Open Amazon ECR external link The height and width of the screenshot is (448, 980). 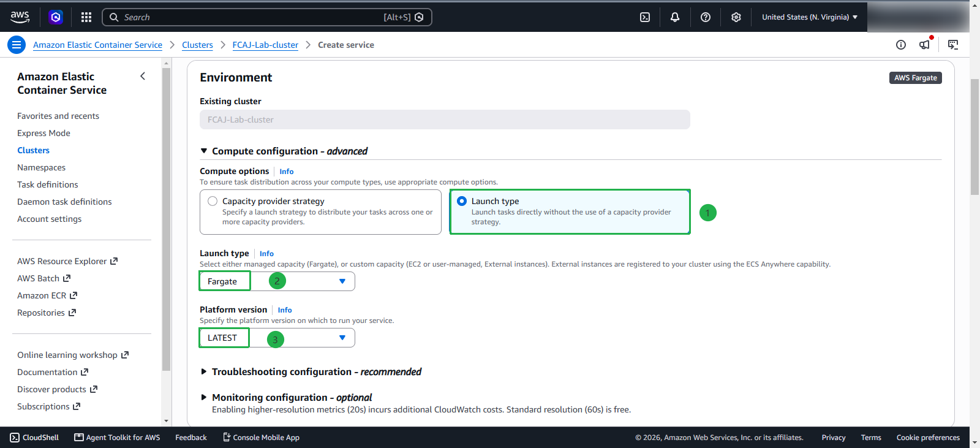point(47,295)
